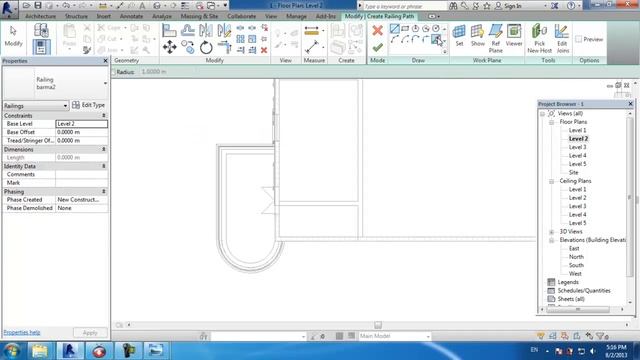The width and height of the screenshot is (640, 360).
Task: Select the Modify arrow tool
Action: 13,36
